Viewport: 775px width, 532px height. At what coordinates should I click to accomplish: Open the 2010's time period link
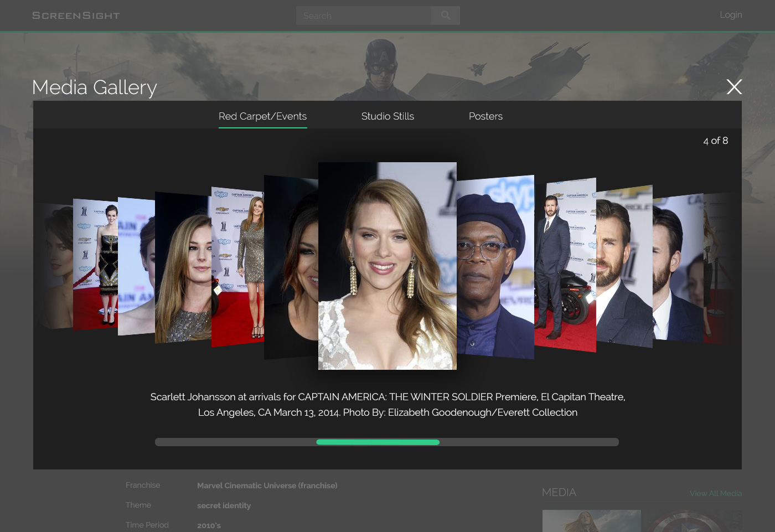click(209, 525)
